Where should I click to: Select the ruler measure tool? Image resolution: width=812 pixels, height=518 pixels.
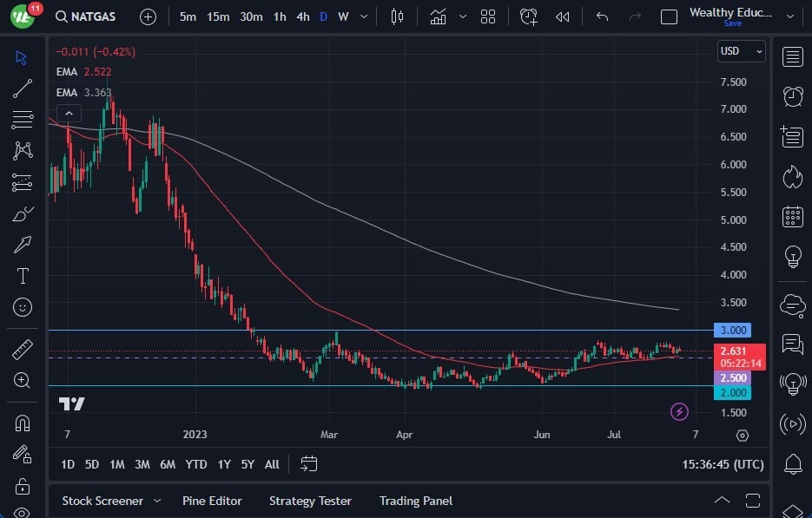pyautogui.click(x=23, y=350)
